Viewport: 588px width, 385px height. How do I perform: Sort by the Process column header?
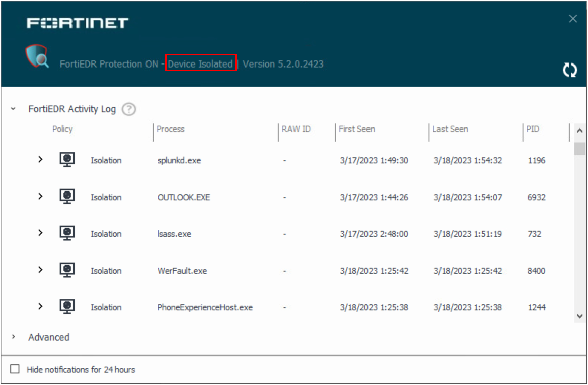(171, 129)
